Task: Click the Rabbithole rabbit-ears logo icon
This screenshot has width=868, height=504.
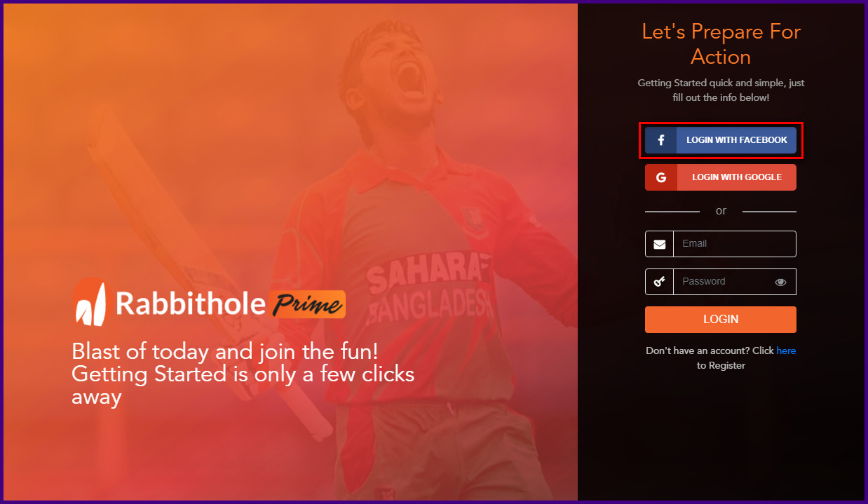Action: (90, 303)
